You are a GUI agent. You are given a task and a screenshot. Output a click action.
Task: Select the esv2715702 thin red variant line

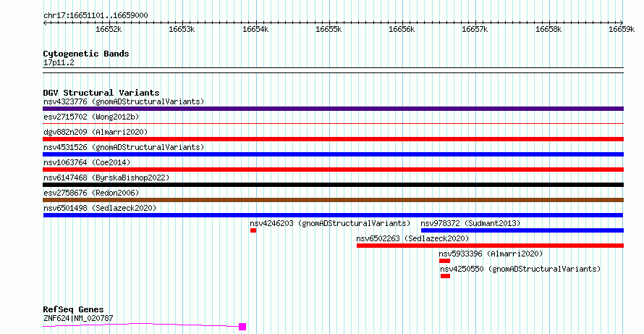(x=333, y=123)
